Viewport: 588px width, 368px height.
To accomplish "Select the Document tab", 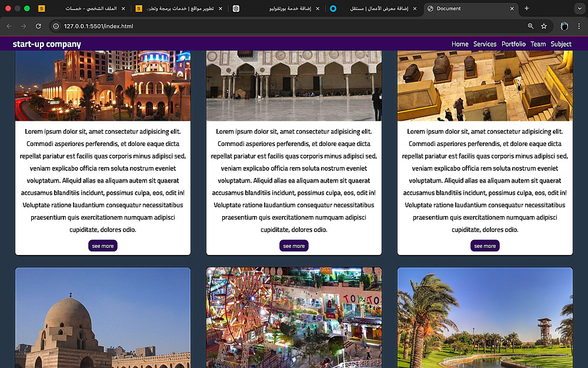I will tap(471, 8).
